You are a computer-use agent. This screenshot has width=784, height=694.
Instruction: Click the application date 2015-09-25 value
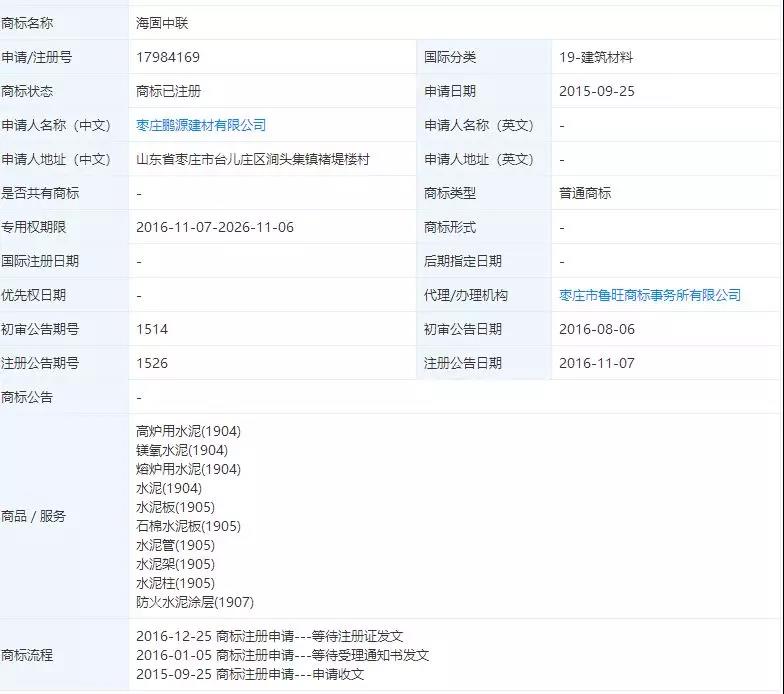597,91
